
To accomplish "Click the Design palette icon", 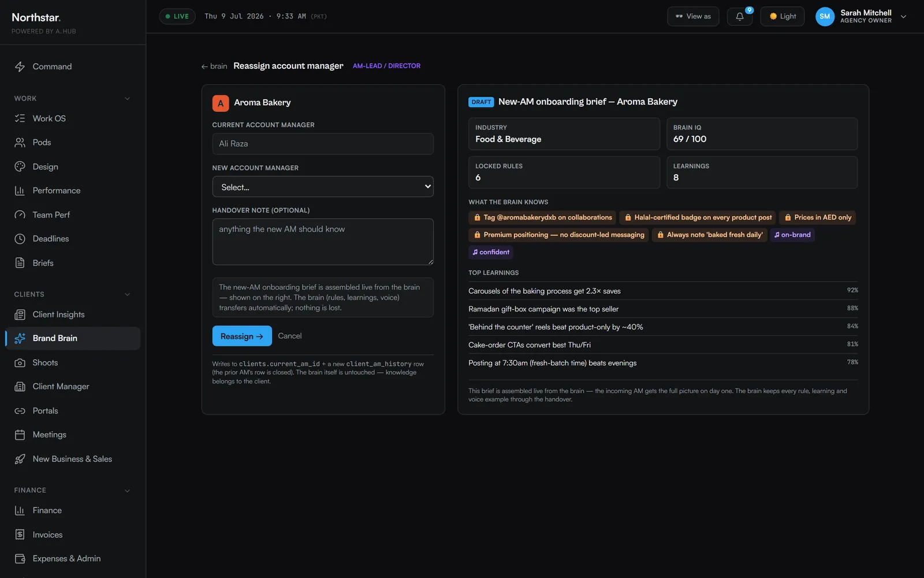I will (20, 166).
